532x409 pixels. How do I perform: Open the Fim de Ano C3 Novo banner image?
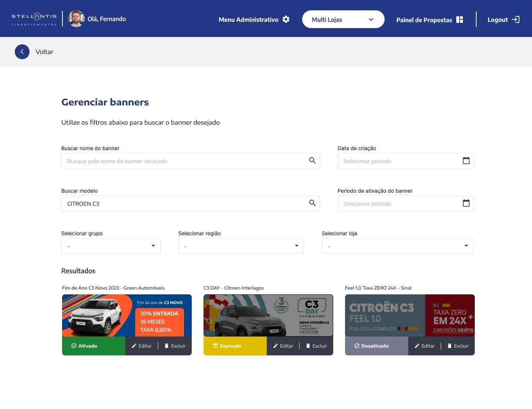[x=127, y=315]
